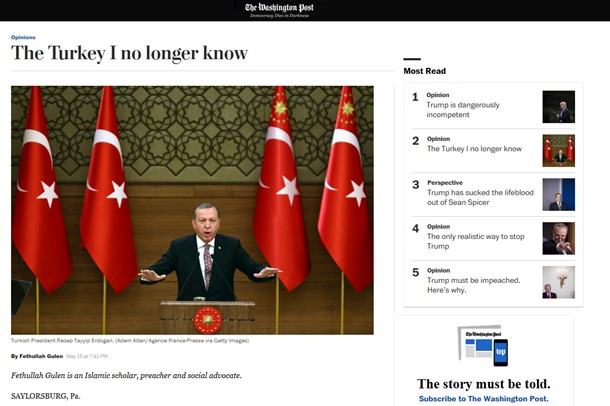
Task: Click thumbnail next to the Sean Spicer story
Action: pyautogui.click(x=558, y=194)
